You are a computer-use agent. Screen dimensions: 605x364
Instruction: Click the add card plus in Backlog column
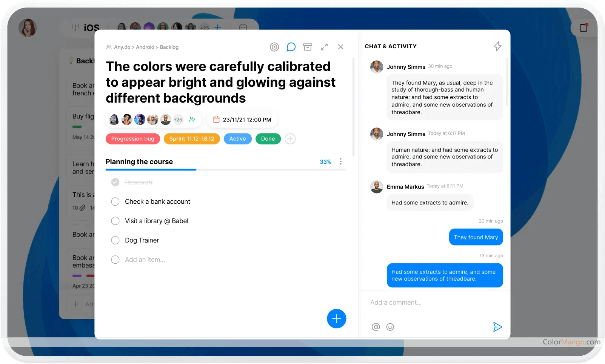click(75, 304)
